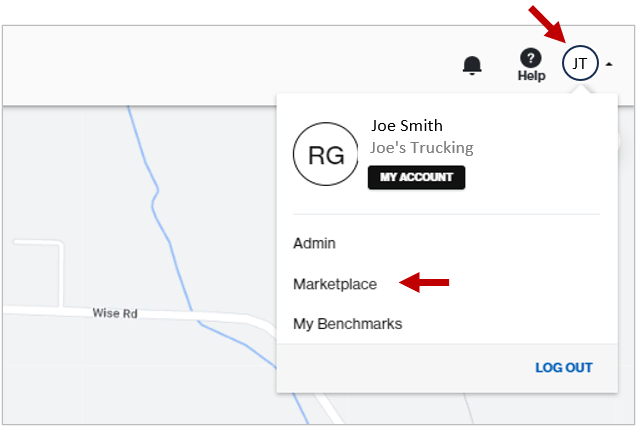Open the MY ACCOUNT button
Screen dimensions: 640x432
(x=416, y=177)
